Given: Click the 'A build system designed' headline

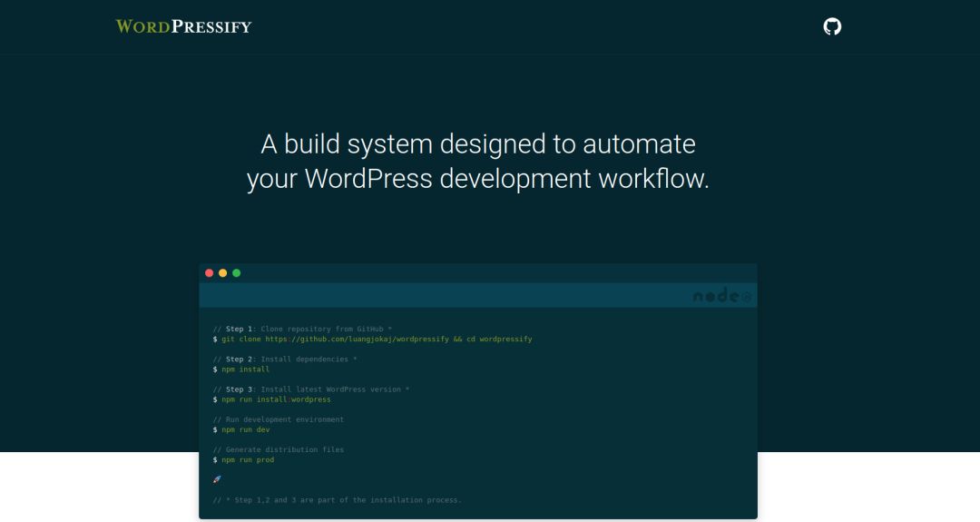Looking at the screenshot, I should [478, 162].
